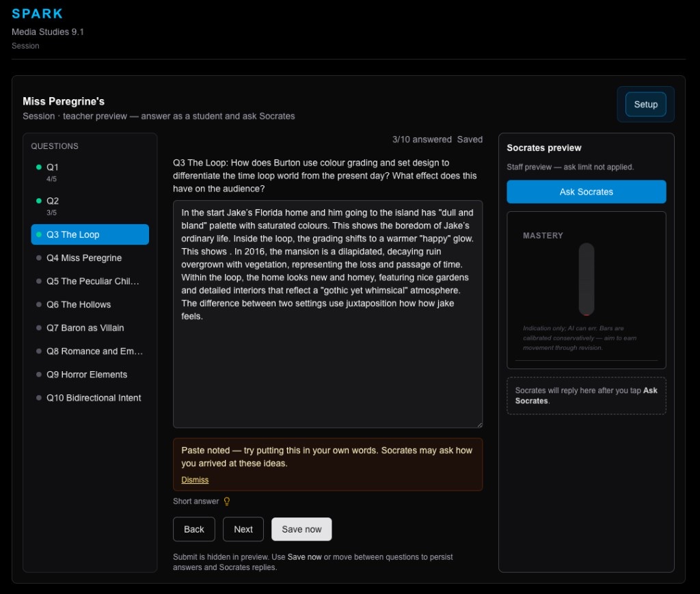700x594 pixels.
Task: Click the QUESTIONS sidebar header
Action: [55, 146]
